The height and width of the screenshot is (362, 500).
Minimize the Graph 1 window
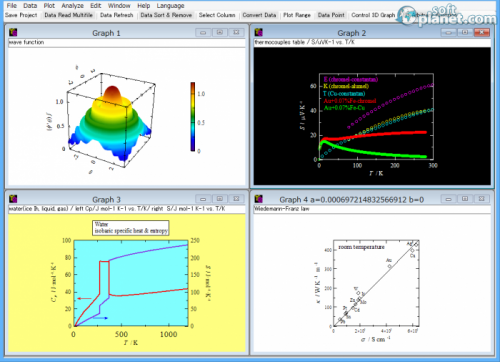[x=203, y=32]
